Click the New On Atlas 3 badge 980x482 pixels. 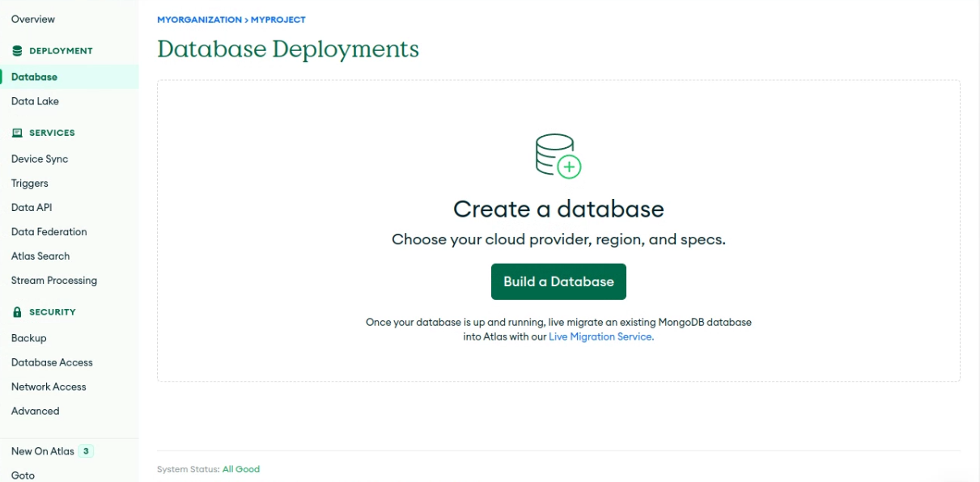pyautogui.click(x=86, y=451)
